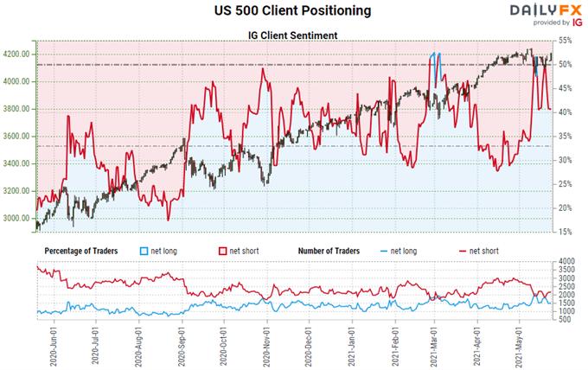Click the 50% sentiment axis label
588x370 pixels.
click(566, 65)
